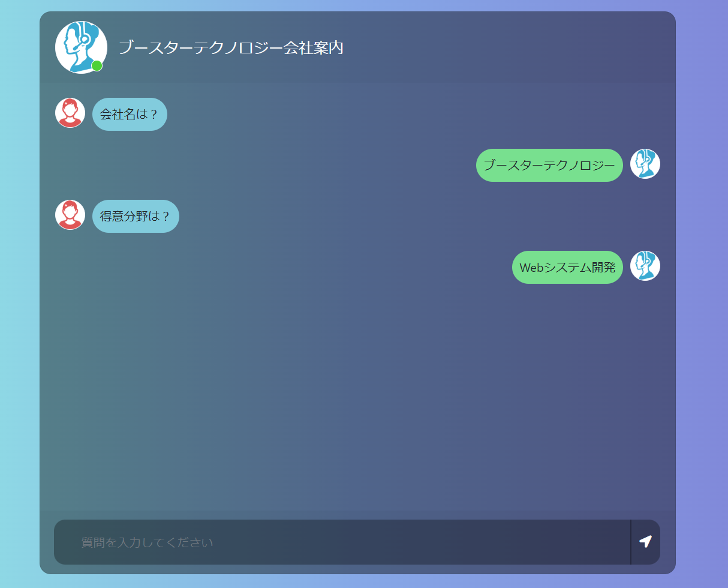The image size is (728, 588).
Task: Click operator avatar next to ブースターテクノロジー reply
Action: tap(645, 164)
